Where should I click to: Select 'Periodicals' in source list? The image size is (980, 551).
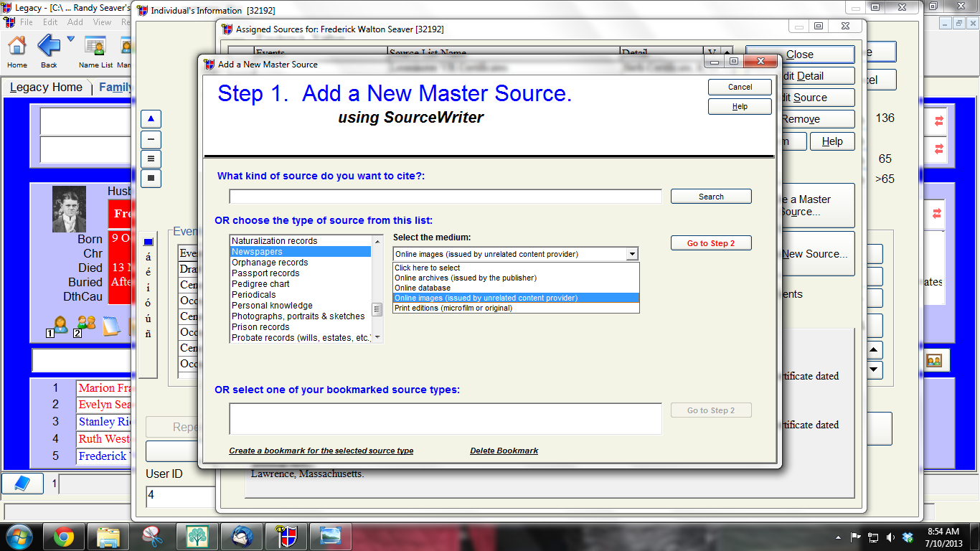point(301,295)
